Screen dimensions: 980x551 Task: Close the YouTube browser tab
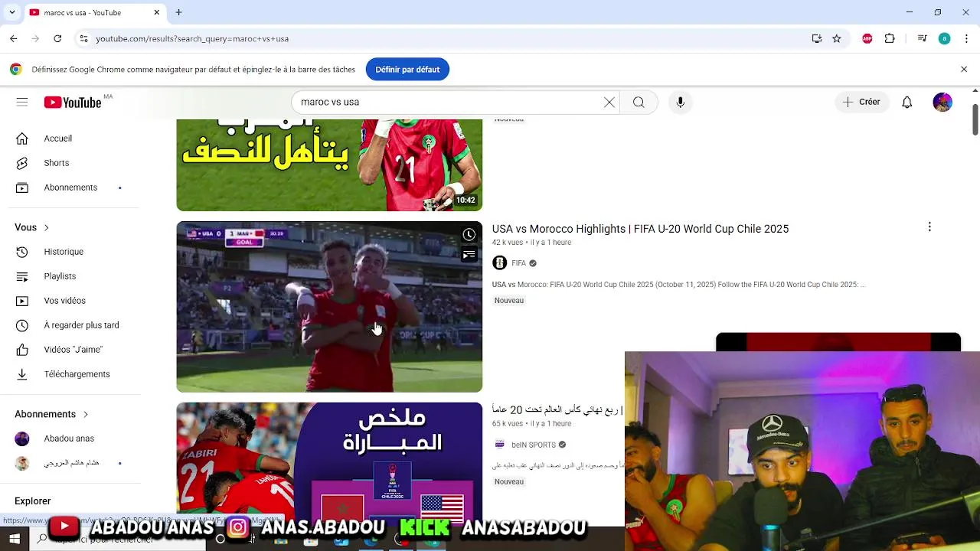coord(157,12)
